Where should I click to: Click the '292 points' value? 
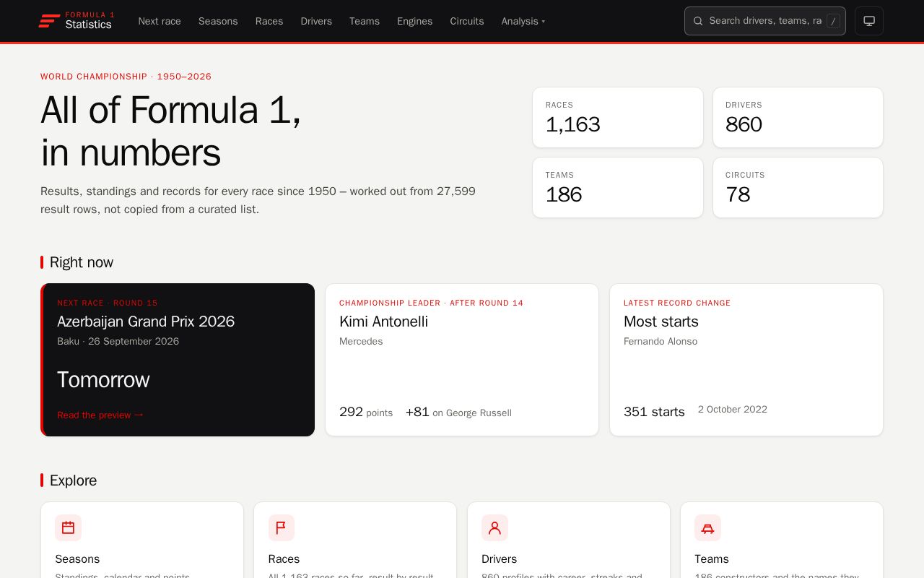pos(366,412)
